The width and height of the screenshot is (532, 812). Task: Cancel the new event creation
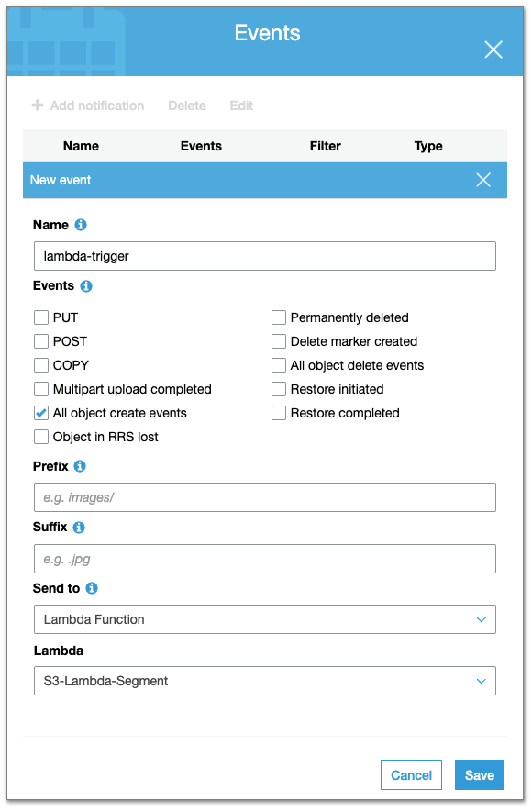click(411, 774)
